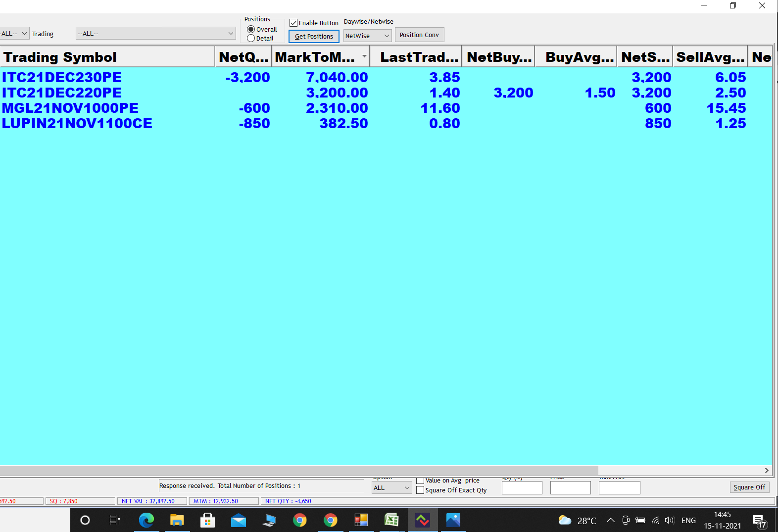This screenshot has height=532, width=778.
Task: Open Option ALL dropdown at bottom
Action: [x=391, y=487]
